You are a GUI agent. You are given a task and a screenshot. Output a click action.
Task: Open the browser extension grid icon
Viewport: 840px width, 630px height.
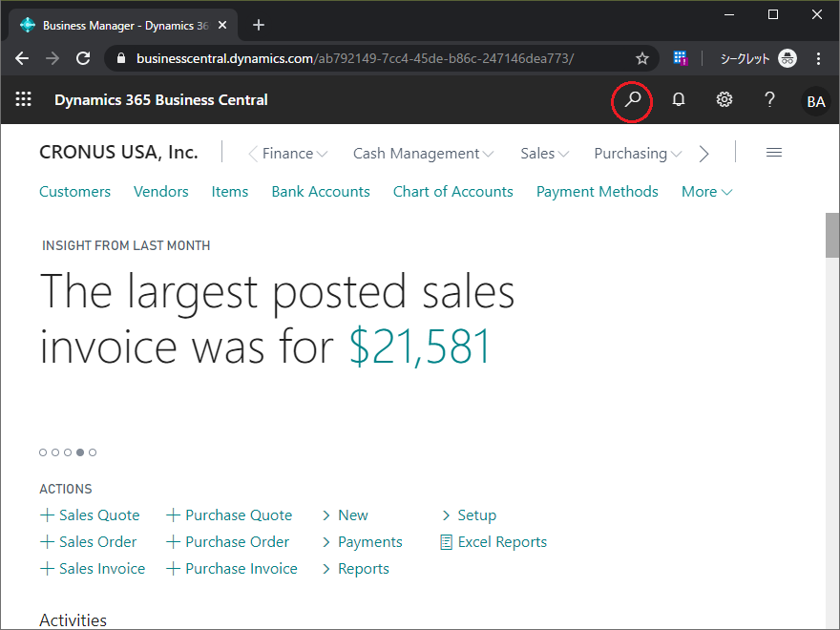(680, 58)
